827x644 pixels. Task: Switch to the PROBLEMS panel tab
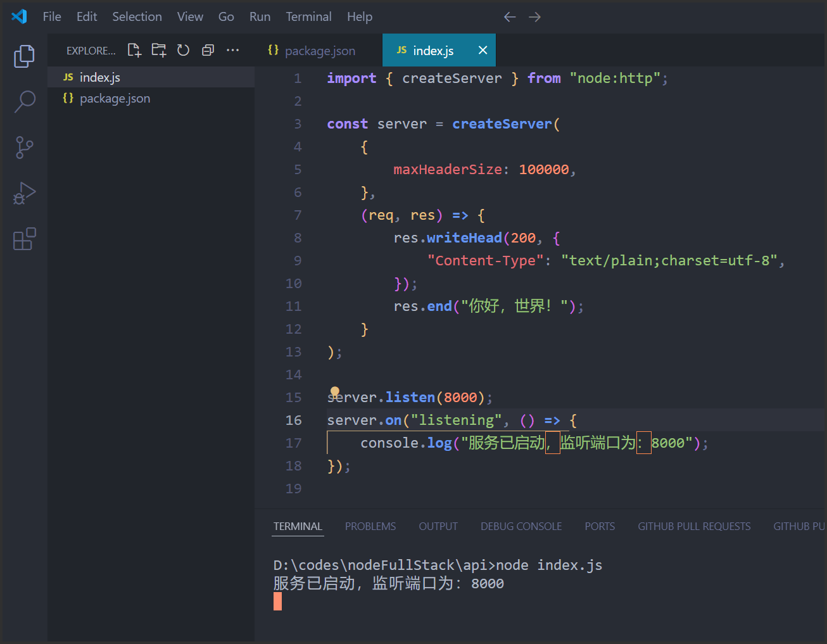point(370,526)
